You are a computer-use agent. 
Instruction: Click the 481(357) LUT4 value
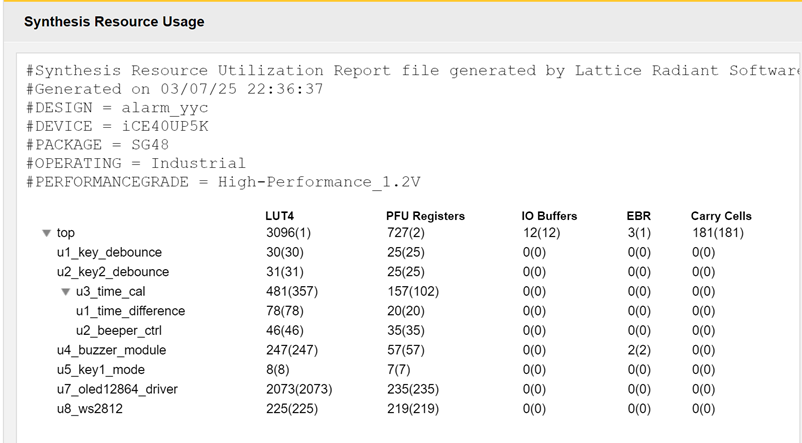pos(292,292)
